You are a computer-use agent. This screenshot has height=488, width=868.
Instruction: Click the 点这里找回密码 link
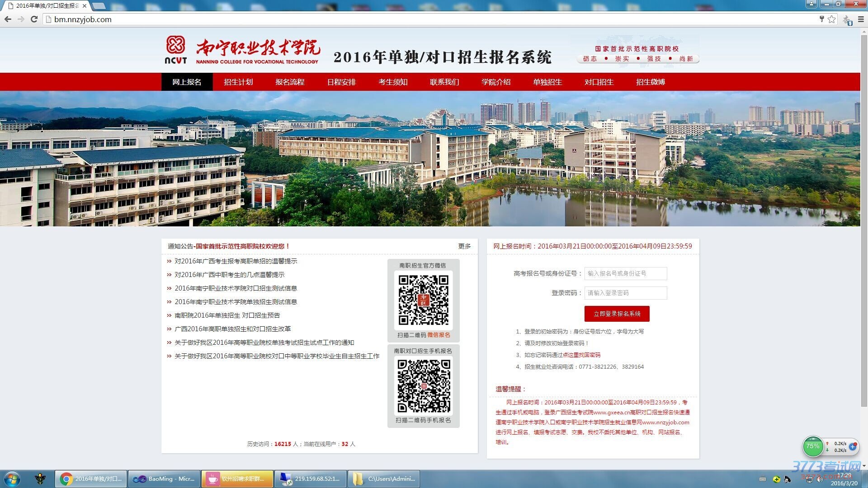[x=581, y=355]
